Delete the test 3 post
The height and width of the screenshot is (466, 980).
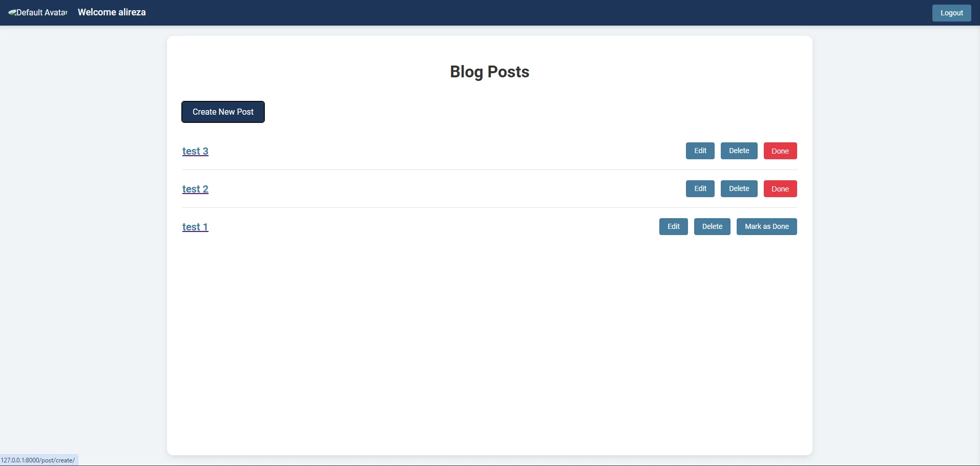pos(739,151)
